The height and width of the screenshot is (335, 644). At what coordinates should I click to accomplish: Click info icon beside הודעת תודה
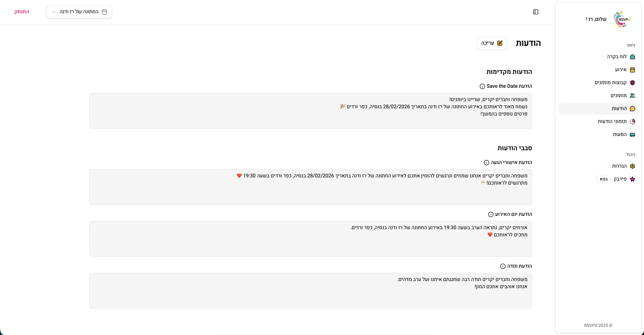point(503,266)
